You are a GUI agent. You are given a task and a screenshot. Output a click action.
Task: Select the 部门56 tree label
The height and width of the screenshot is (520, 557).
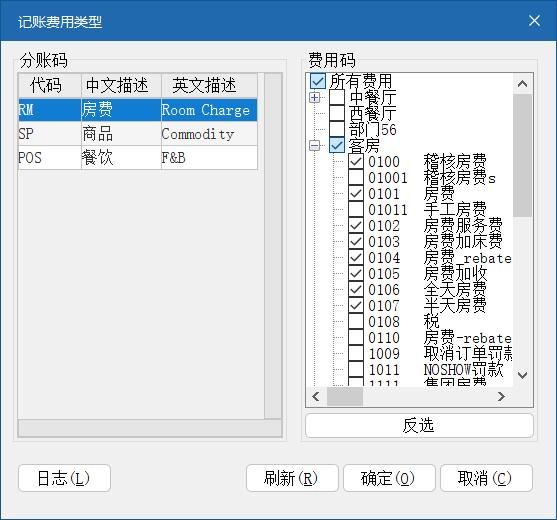[373, 129]
